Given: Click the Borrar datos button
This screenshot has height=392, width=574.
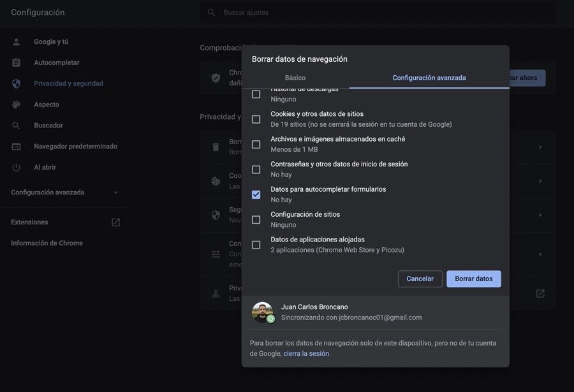Looking at the screenshot, I should point(474,279).
